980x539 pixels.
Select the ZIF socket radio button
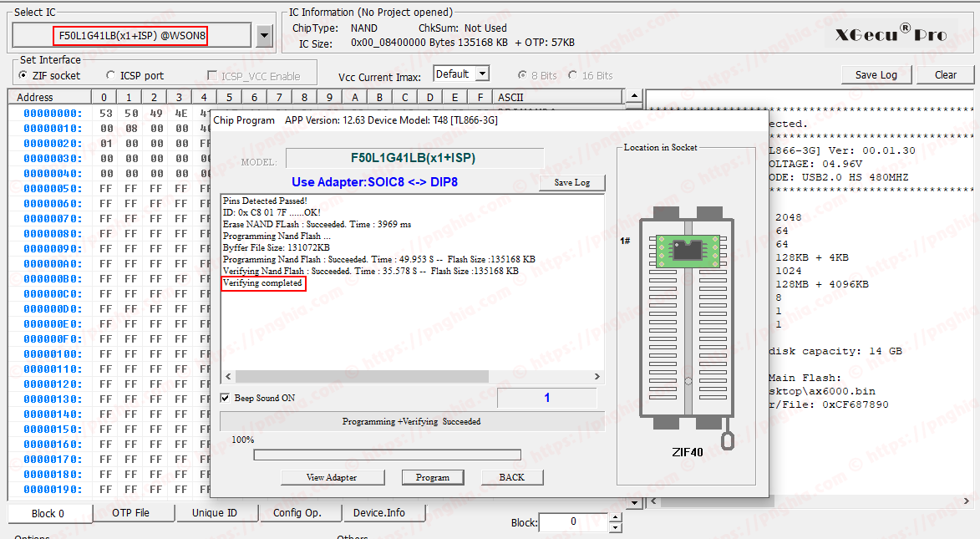coord(23,76)
